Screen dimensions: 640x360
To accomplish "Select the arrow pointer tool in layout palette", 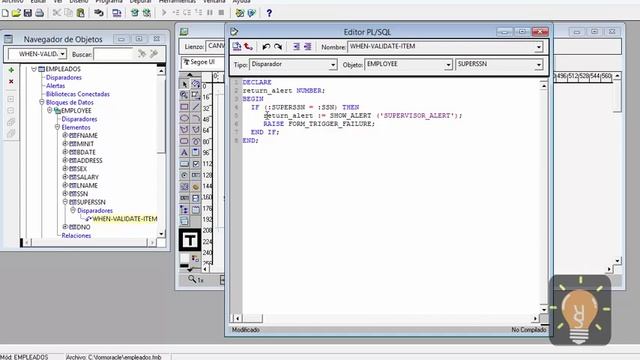I will [184, 84].
